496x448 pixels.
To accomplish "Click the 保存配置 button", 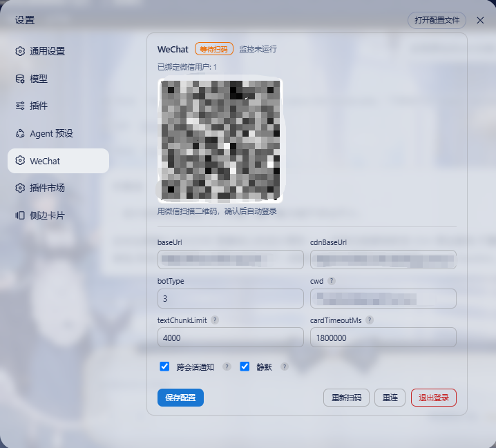I will [x=180, y=398].
